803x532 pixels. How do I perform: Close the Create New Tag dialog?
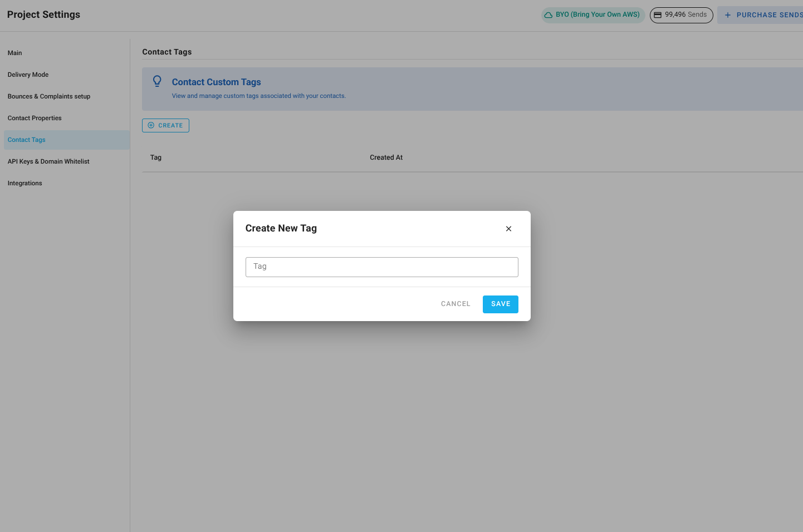pos(508,228)
